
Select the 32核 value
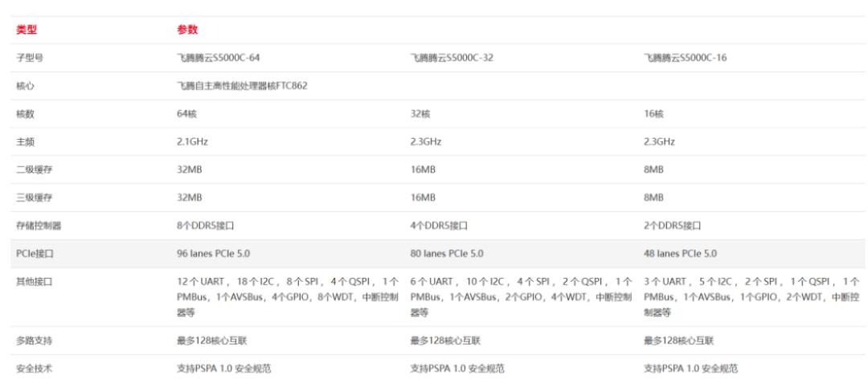click(x=420, y=114)
